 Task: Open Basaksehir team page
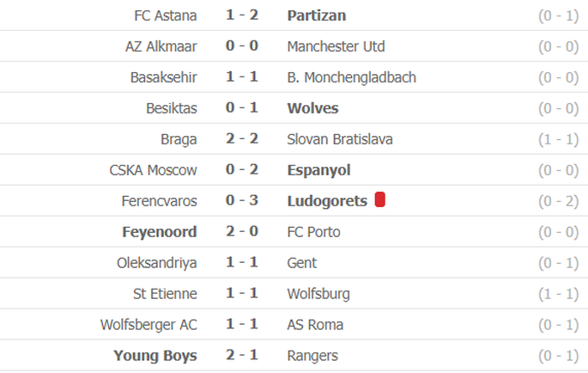pyautogui.click(x=163, y=77)
